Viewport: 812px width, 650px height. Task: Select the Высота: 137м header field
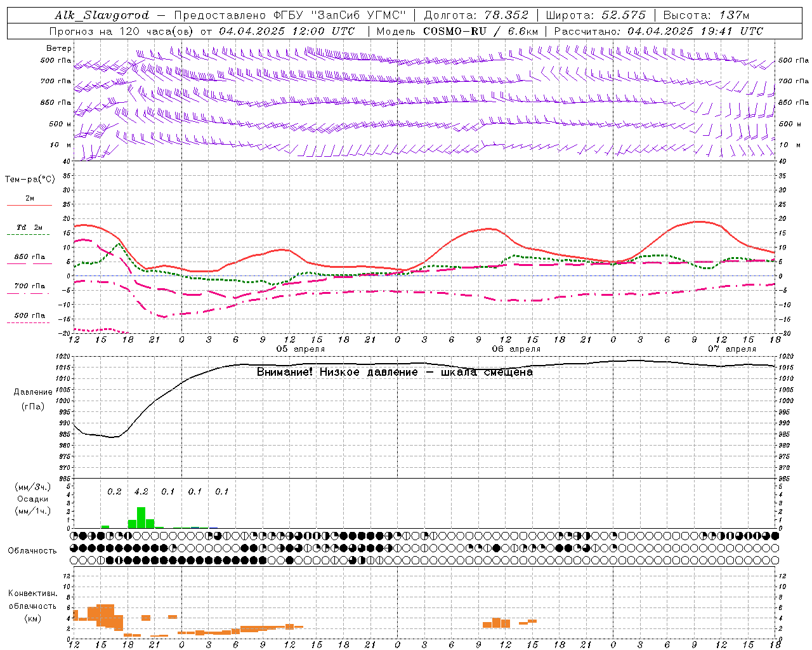coord(706,15)
